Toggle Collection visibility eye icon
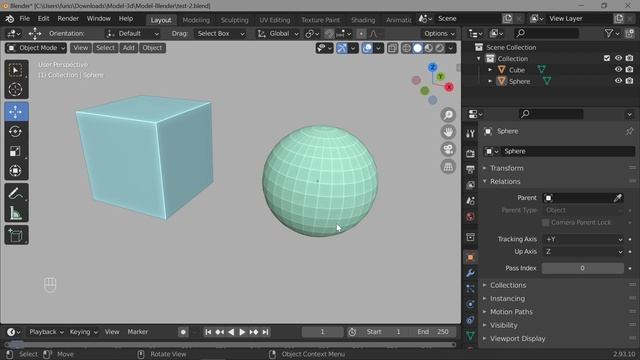Viewport: 640px width, 360px height. [x=618, y=58]
